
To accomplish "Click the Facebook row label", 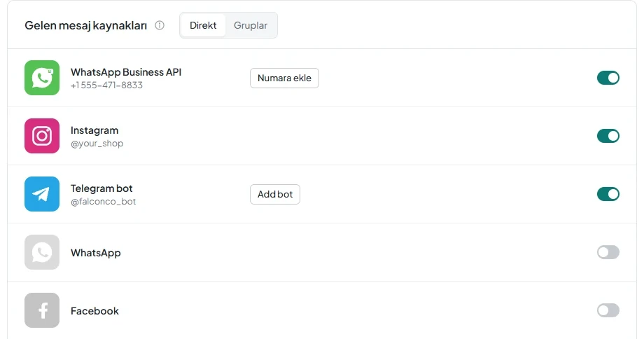I will pyautogui.click(x=94, y=311).
